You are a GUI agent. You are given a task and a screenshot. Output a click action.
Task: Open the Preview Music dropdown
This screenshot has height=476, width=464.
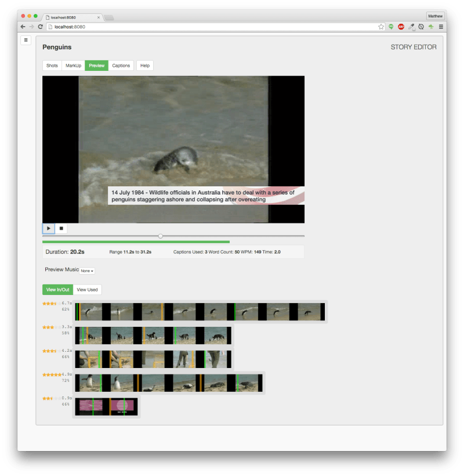pyautogui.click(x=87, y=271)
